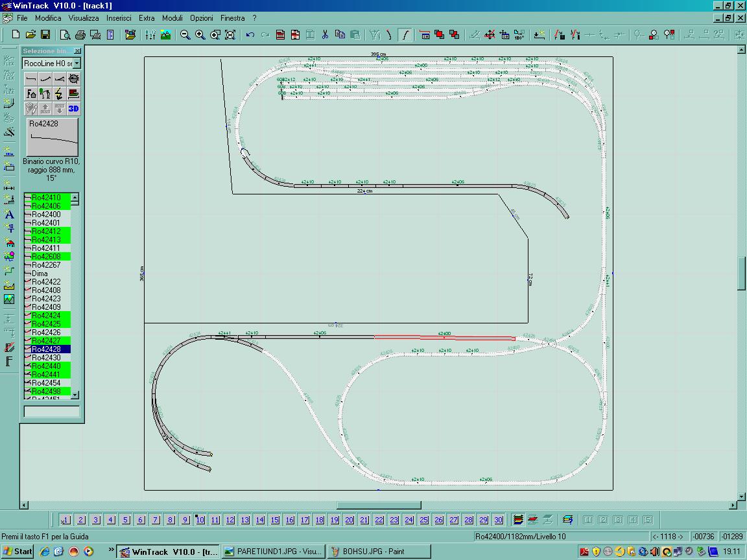Open the Extra menu
The width and height of the screenshot is (747, 560).
(x=147, y=18)
